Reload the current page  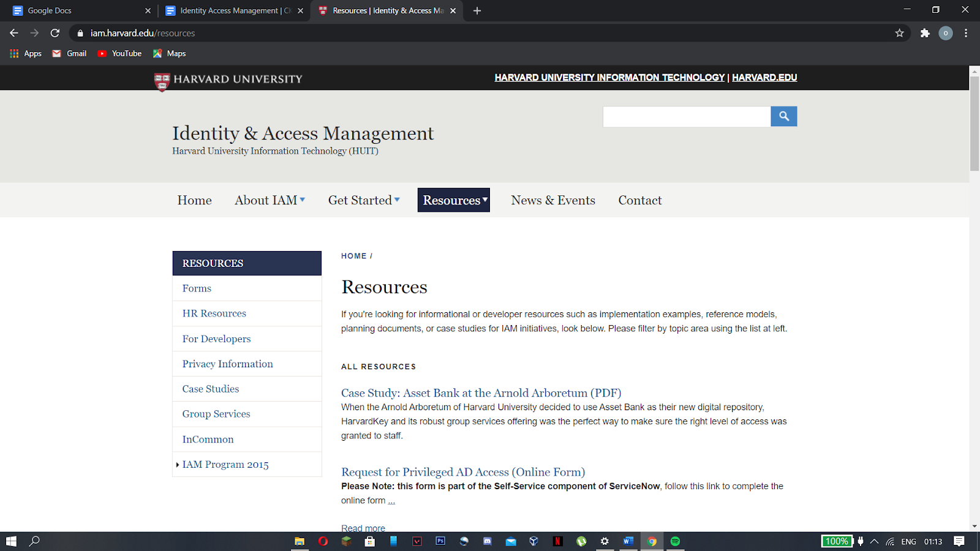[55, 33]
